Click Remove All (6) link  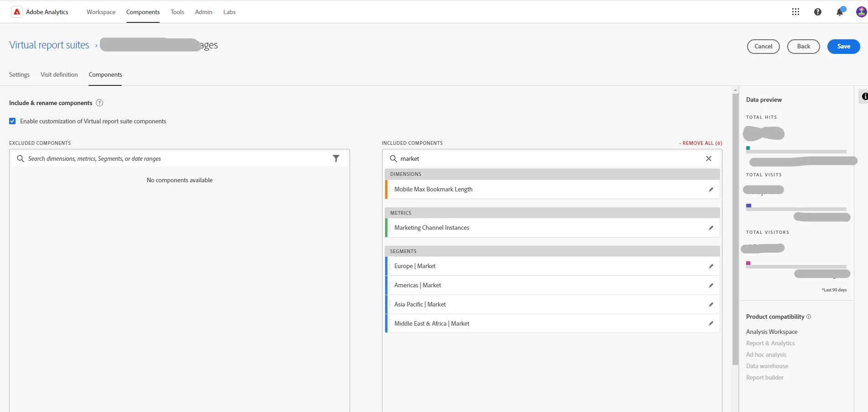[701, 143]
